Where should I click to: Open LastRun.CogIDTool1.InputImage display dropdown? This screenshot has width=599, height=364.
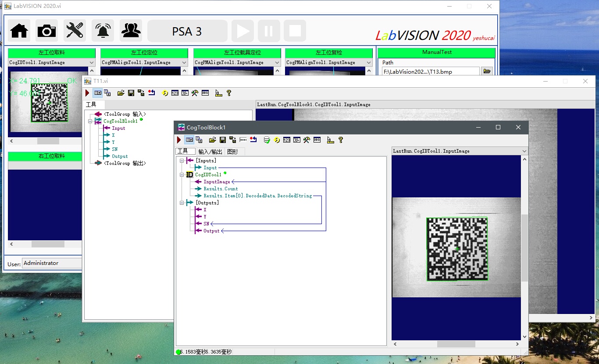[x=524, y=151]
